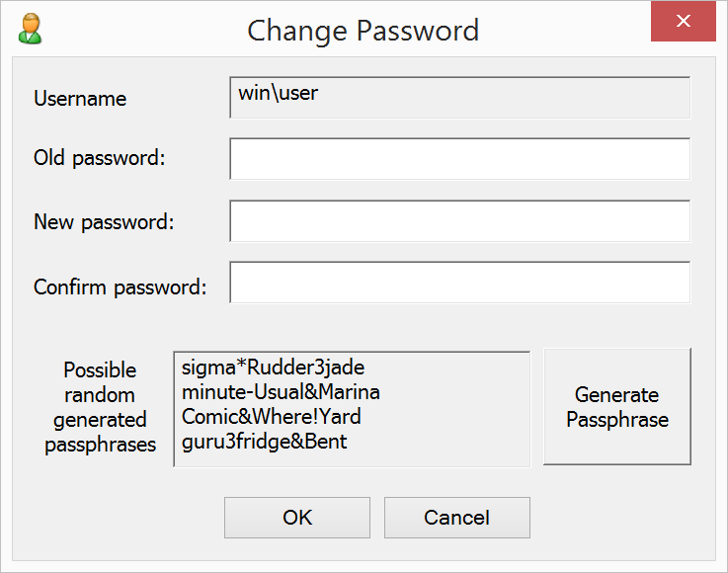Screen dimensions: 728x573
Task: Close the Change Password dialog
Action: (x=683, y=22)
